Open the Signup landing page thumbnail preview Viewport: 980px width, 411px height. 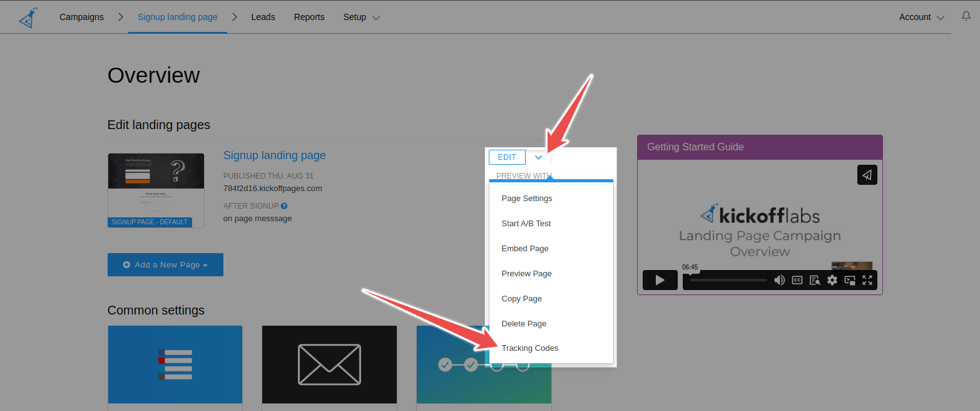[x=156, y=187]
